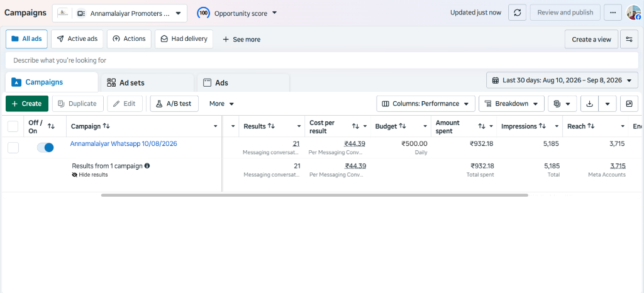Click the refresh data icon button

[x=517, y=13]
